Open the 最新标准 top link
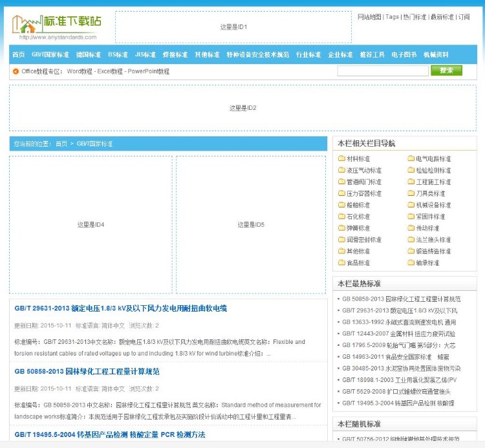Image resolution: width=485 pixels, height=448 pixels. click(442, 17)
